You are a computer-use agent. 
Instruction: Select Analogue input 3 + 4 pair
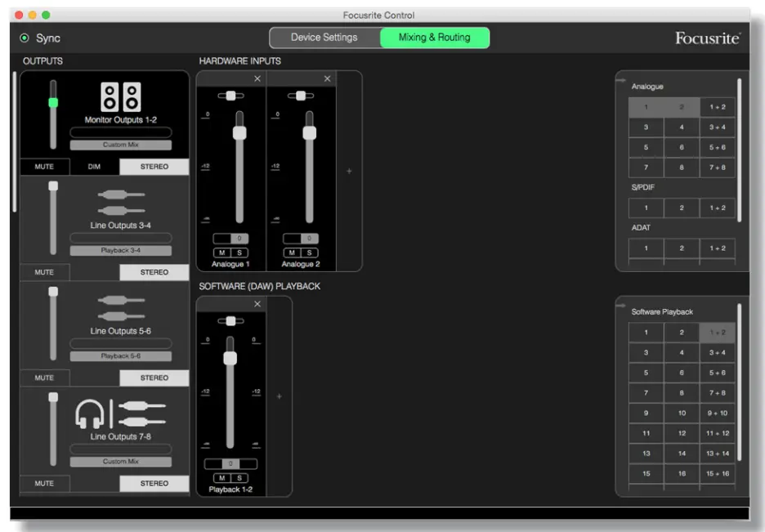tap(717, 127)
